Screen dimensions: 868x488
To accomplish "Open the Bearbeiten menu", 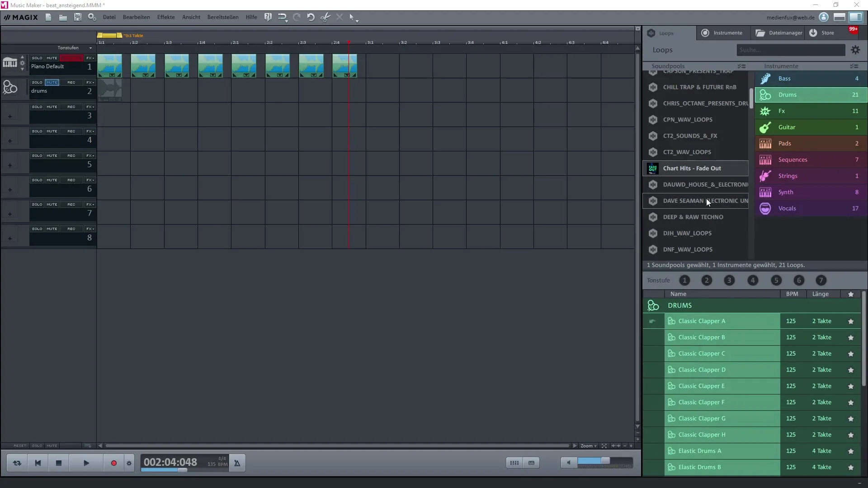I will 136,17.
